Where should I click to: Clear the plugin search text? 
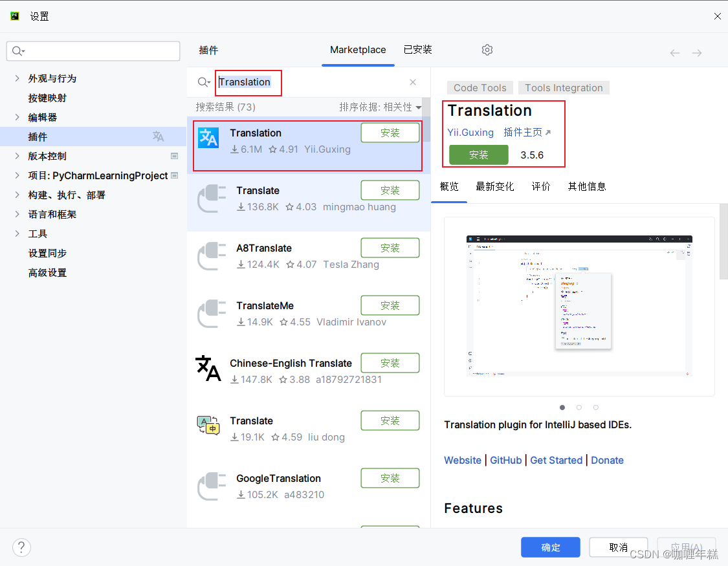(413, 82)
